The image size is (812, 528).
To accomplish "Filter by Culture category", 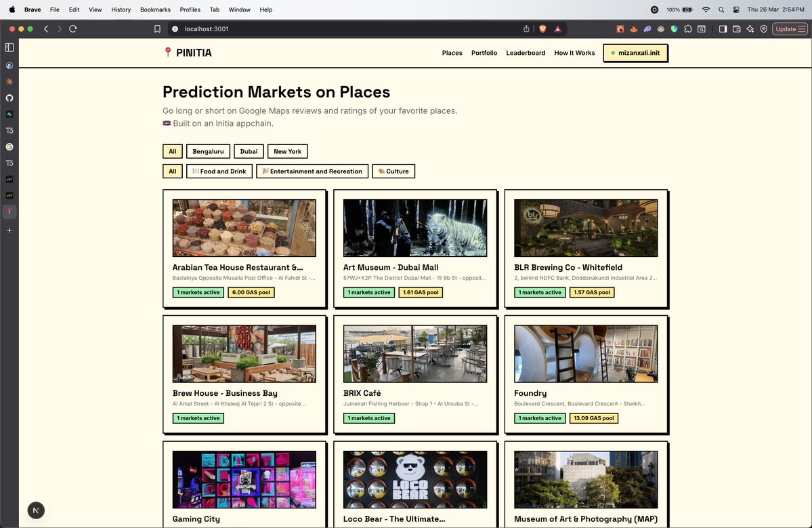I will pos(393,171).
